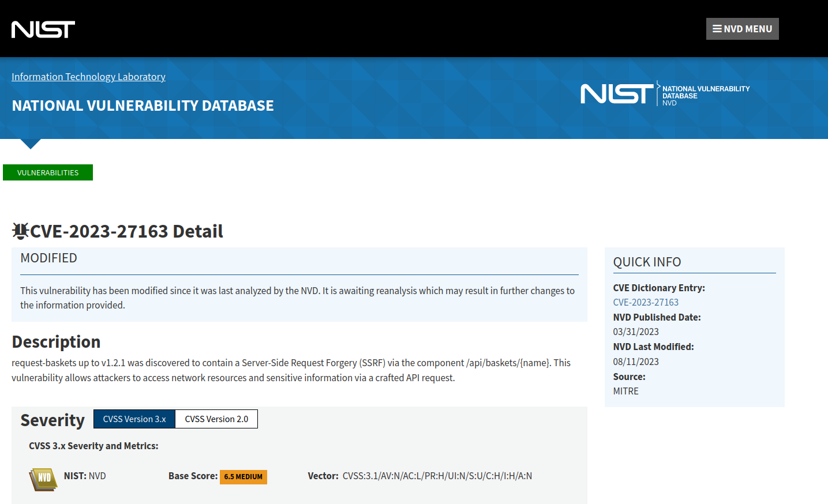Image resolution: width=828 pixels, height=504 pixels.
Task: Click the NVD badge icon beside NIST: NVD
Action: pyautogui.click(x=43, y=479)
